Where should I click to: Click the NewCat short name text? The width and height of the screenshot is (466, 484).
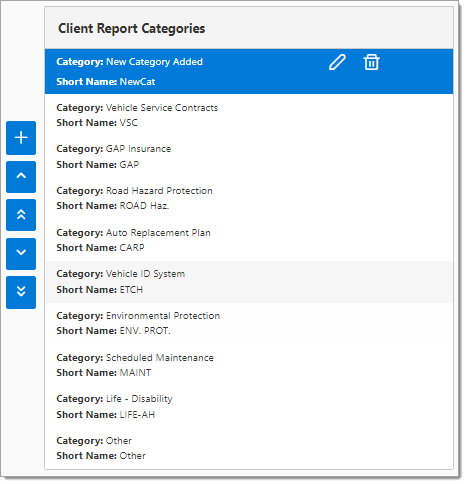click(x=137, y=82)
